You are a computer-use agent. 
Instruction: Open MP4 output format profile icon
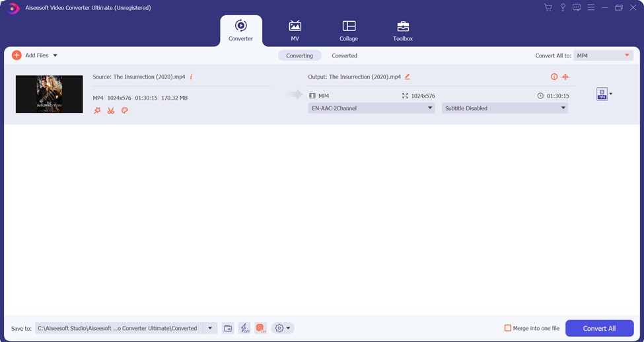pos(602,94)
